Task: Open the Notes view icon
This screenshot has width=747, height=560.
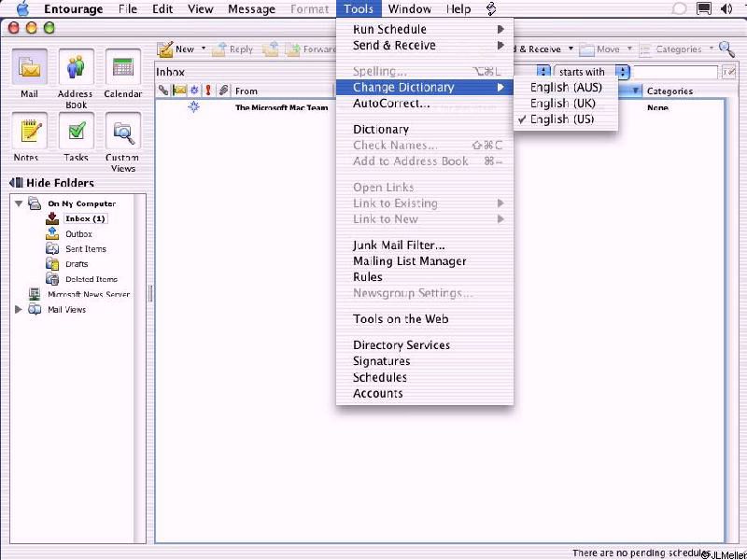Action: (29, 131)
